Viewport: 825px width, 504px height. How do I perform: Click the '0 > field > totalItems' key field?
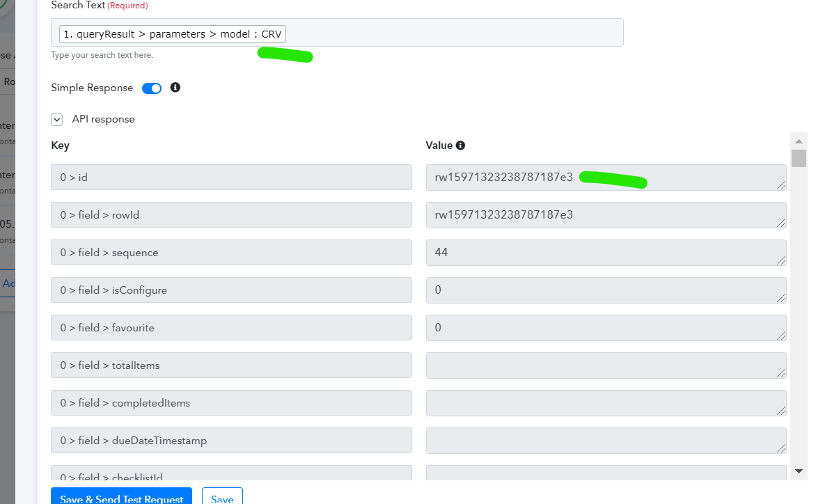tap(231, 365)
